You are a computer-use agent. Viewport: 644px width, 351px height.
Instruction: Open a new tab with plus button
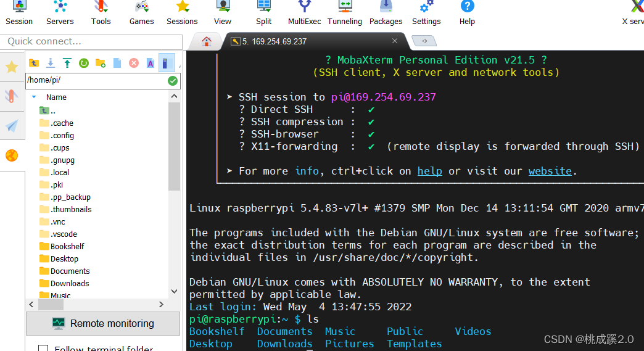click(424, 41)
